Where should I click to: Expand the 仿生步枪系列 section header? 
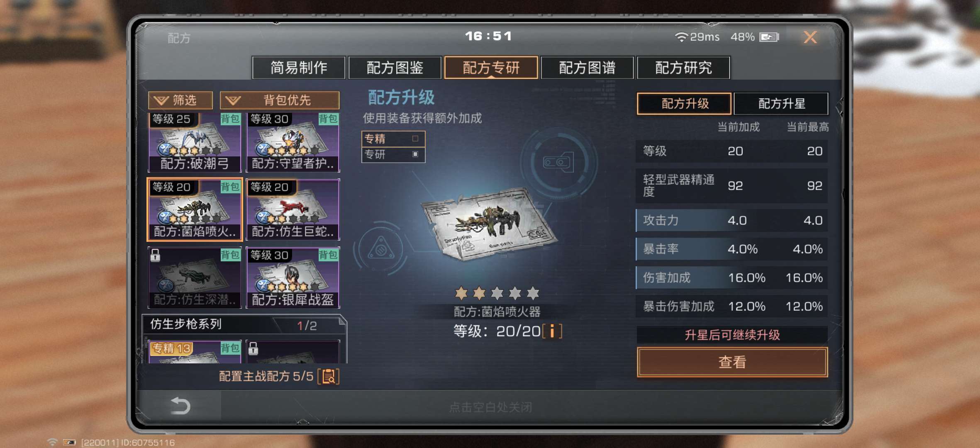pos(245,324)
